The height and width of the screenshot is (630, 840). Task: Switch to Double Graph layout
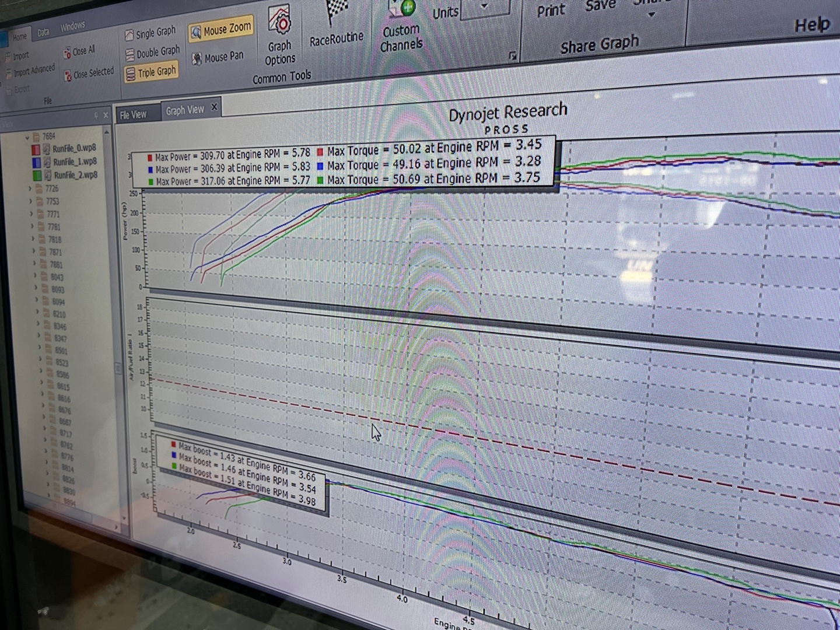(x=129, y=55)
